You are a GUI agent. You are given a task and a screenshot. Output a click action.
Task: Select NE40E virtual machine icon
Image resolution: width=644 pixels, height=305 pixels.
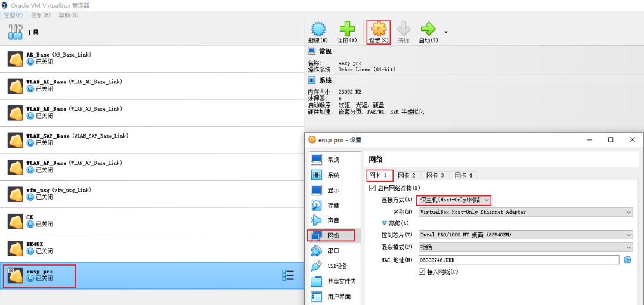(16, 248)
